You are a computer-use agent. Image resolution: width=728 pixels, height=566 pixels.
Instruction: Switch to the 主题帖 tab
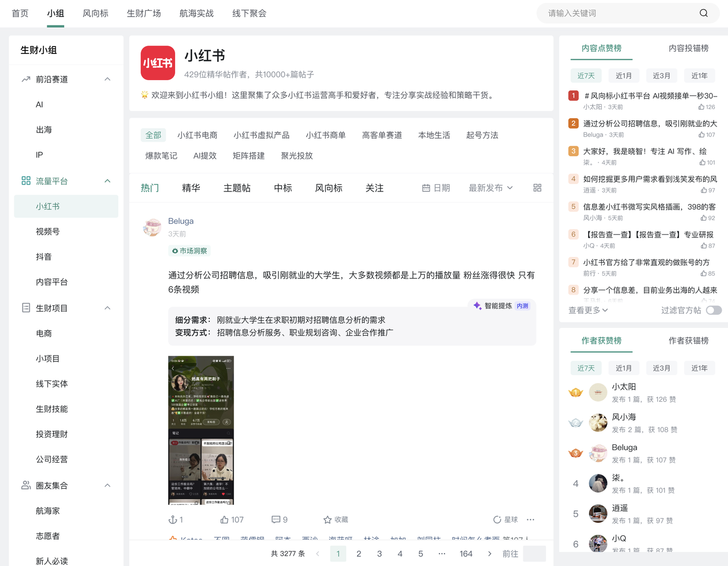(237, 188)
